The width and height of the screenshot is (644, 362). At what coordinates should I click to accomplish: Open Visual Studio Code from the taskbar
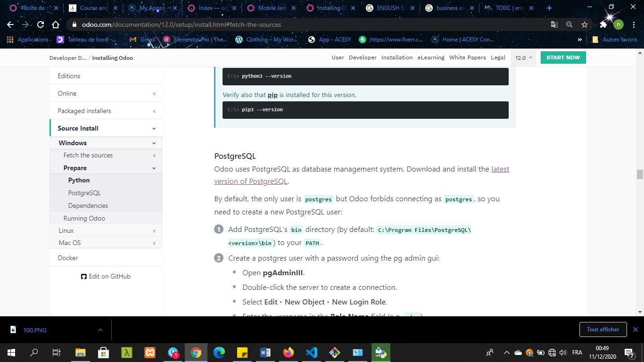(311, 352)
